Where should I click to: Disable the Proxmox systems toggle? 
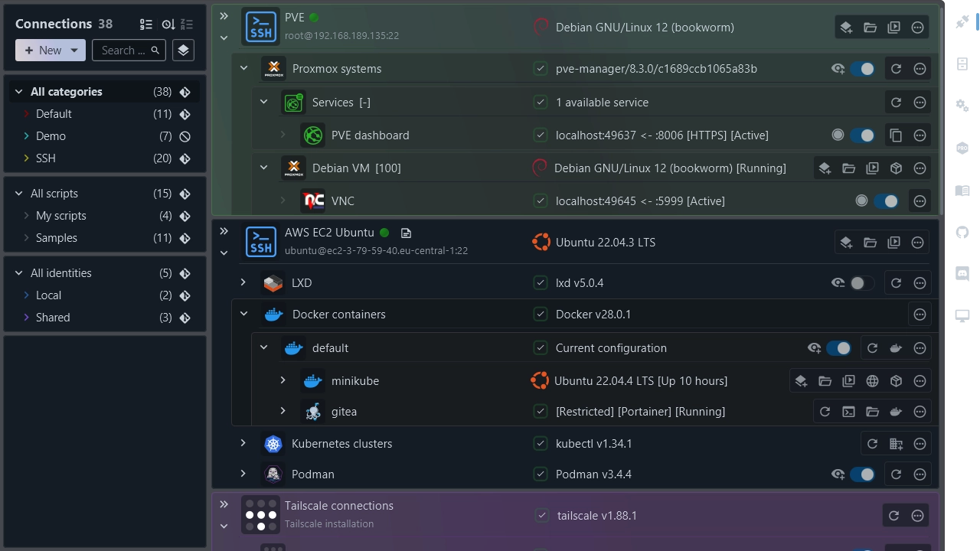[x=863, y=69]
